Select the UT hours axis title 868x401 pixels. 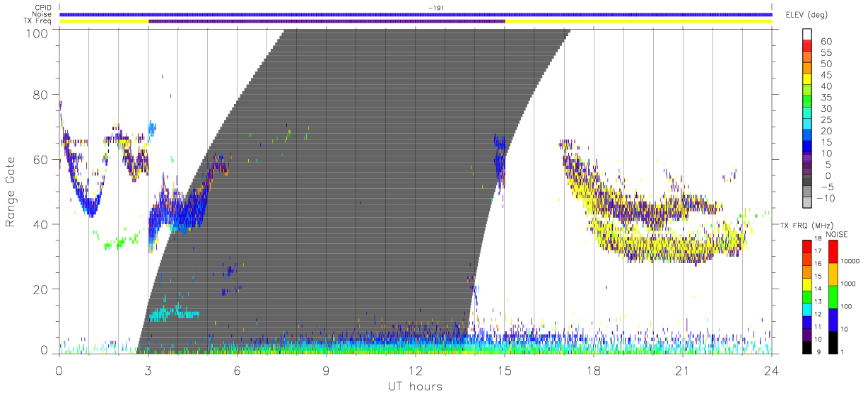coord(414,387)
